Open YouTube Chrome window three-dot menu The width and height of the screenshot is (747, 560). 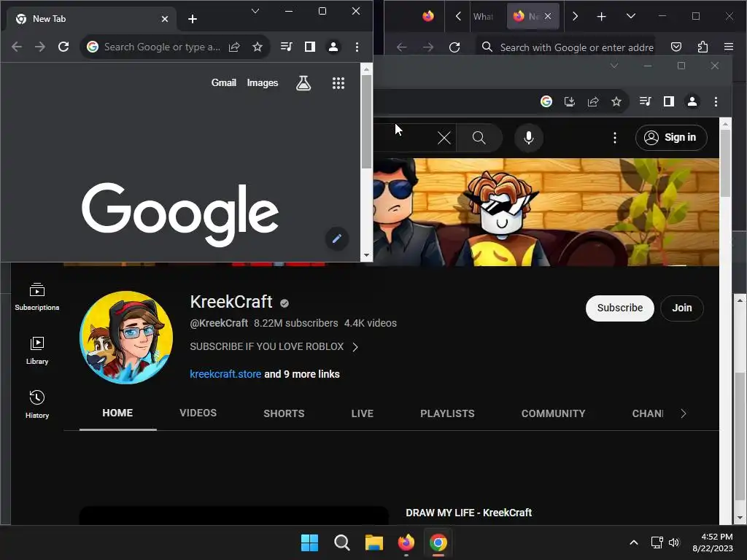pyautogui.click(x=716, y=101)
